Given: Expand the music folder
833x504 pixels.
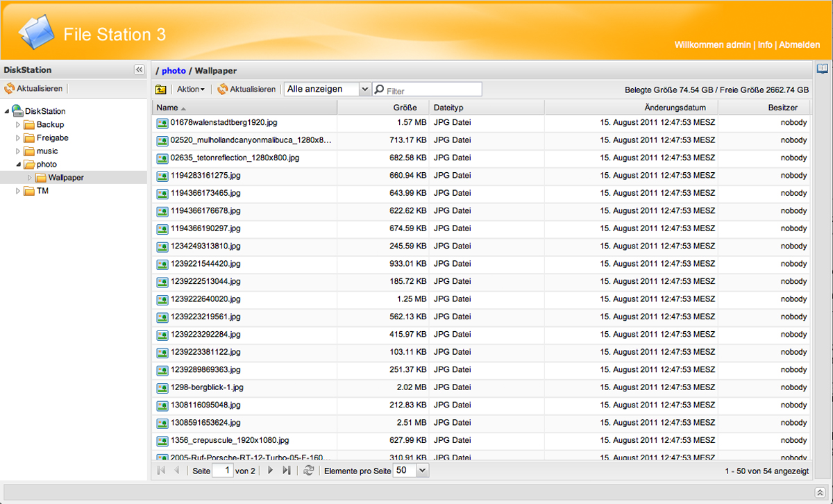Looking at the screenshot, I should point(19,151).
